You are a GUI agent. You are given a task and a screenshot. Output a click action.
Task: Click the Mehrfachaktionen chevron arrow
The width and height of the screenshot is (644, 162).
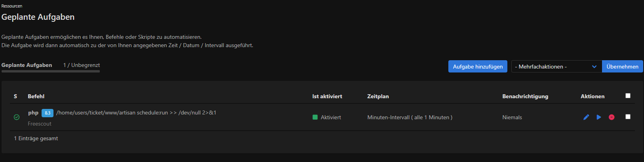coord(594,67)
